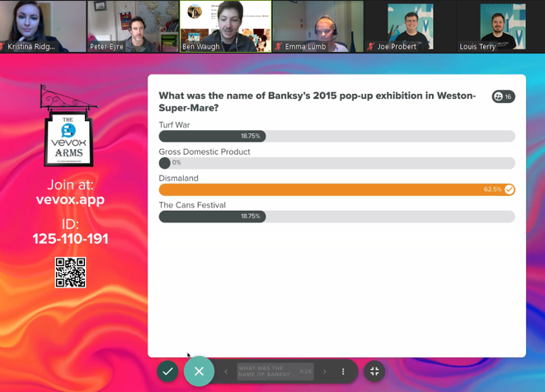
Task: Select The Cans Festival result bar
Action: (336, 217)
